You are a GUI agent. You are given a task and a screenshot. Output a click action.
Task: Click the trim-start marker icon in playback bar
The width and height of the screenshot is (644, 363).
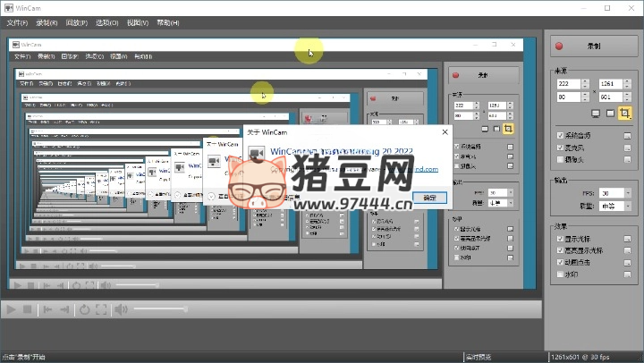[x=47, y=309]
